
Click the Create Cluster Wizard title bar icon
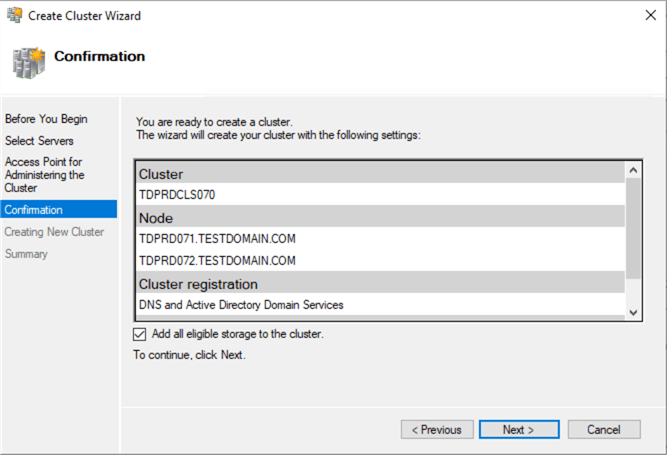[13, 15]
